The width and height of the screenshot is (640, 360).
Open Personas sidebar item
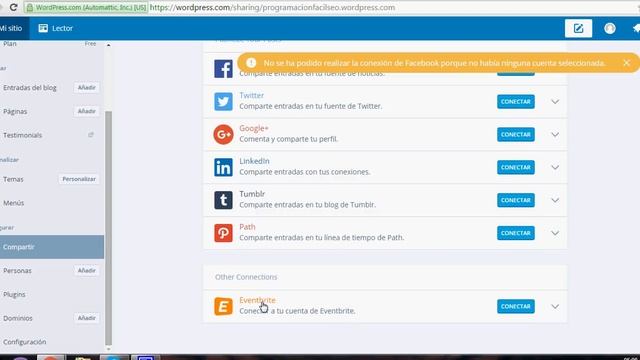[17, 271]
